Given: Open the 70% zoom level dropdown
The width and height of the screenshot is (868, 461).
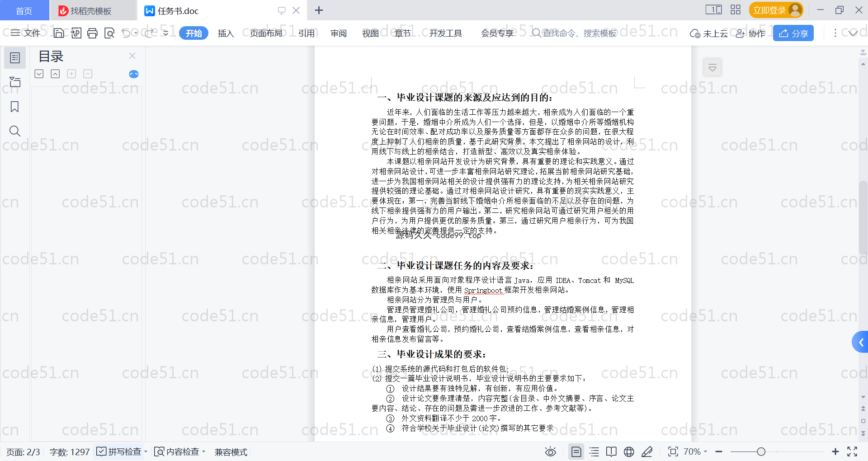Looking at the screenshot, I should 695,452.
